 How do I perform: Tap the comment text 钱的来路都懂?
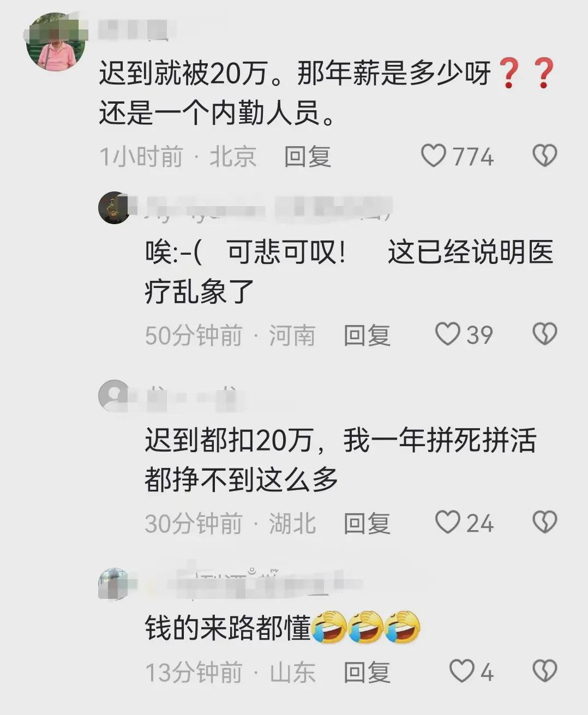tap(228, 628)
